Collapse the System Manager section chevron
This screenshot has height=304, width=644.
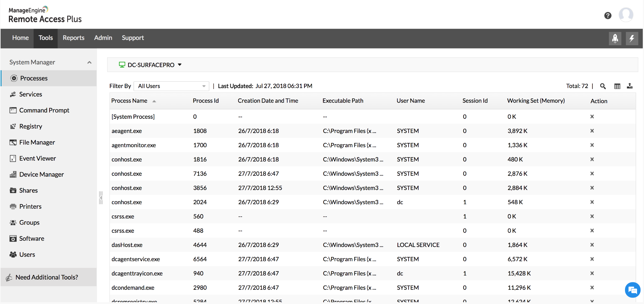pyautogui.click(x=89, y=62)
